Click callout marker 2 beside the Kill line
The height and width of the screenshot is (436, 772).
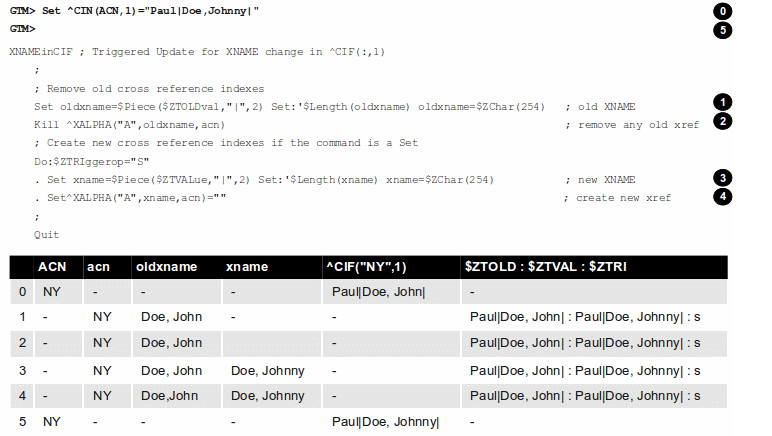pos(722,122)
